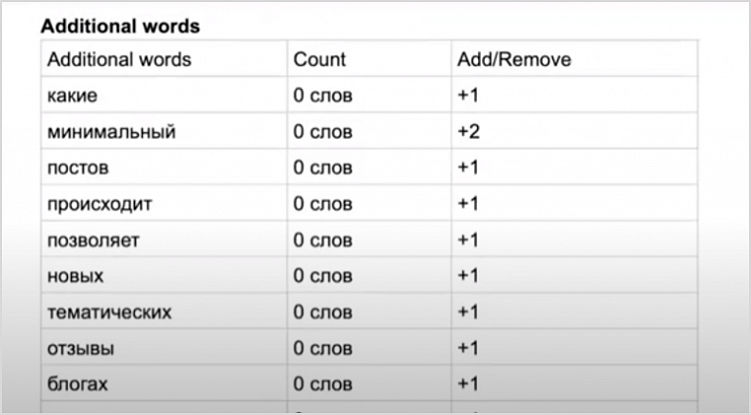Select the word cell "блогах"
The image size is (751, 415).
coord(77,384)
